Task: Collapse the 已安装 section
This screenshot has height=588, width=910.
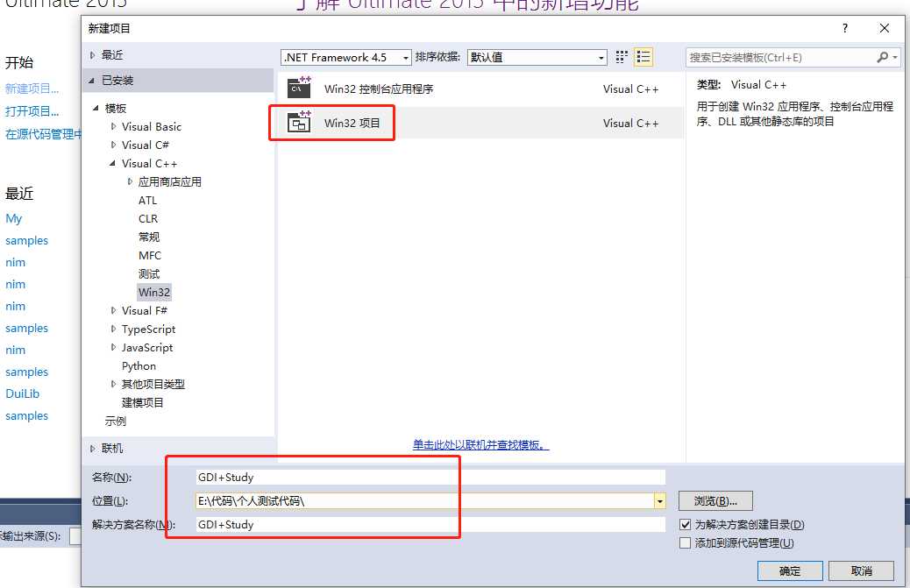Action: 92,81
